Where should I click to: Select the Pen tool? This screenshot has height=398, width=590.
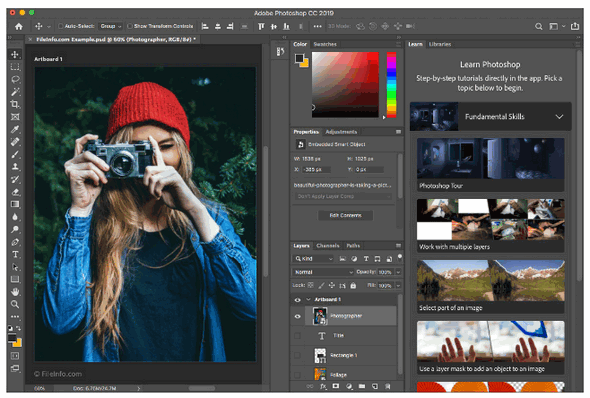[x=15, y=242]
